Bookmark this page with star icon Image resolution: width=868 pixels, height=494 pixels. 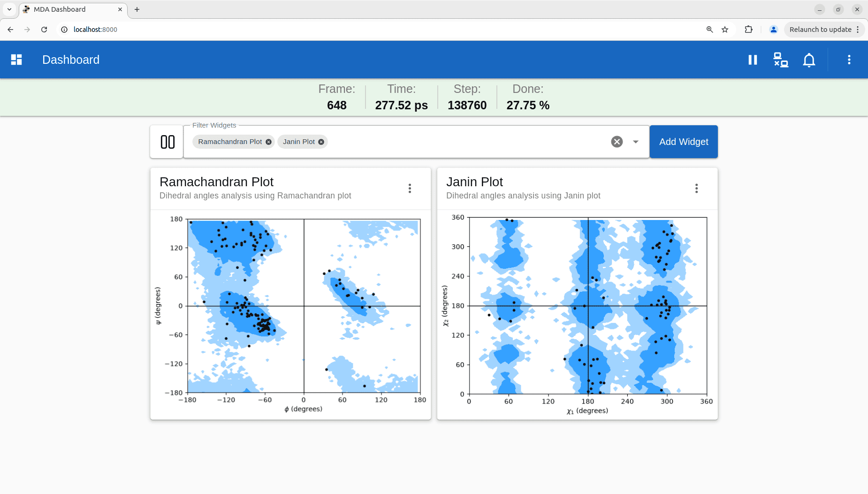tap(725, 30)
